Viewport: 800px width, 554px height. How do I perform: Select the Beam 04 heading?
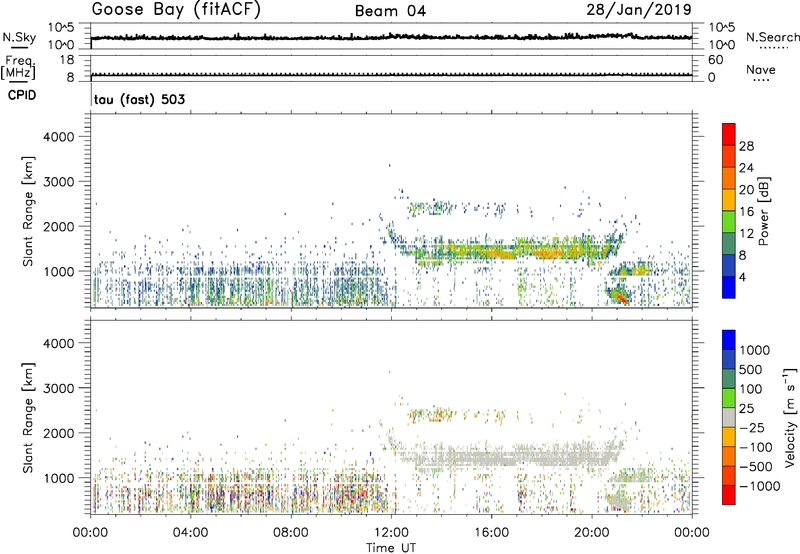click(390, 11)
